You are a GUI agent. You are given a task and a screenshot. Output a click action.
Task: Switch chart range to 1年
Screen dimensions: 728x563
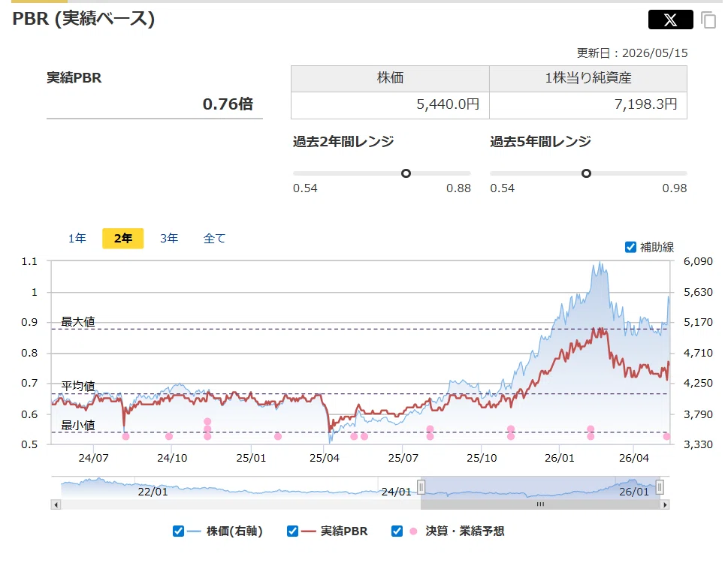77,239
